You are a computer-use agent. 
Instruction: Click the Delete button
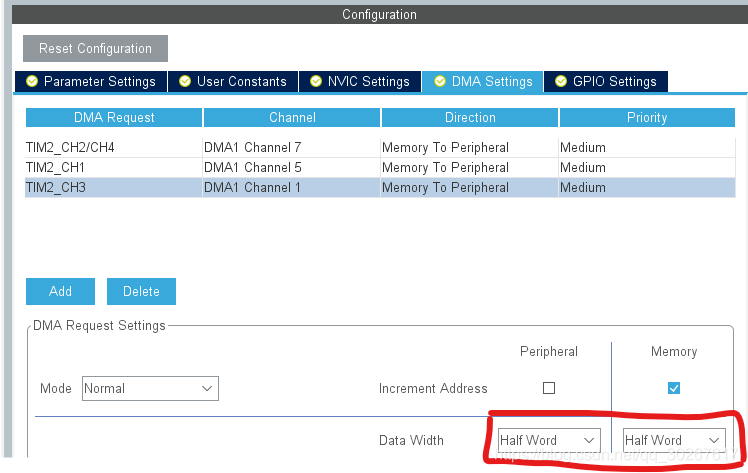tap(141, 291)
